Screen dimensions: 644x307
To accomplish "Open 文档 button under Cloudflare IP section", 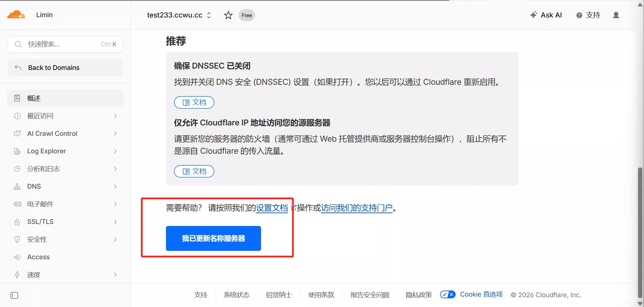I will click(194, 171).
